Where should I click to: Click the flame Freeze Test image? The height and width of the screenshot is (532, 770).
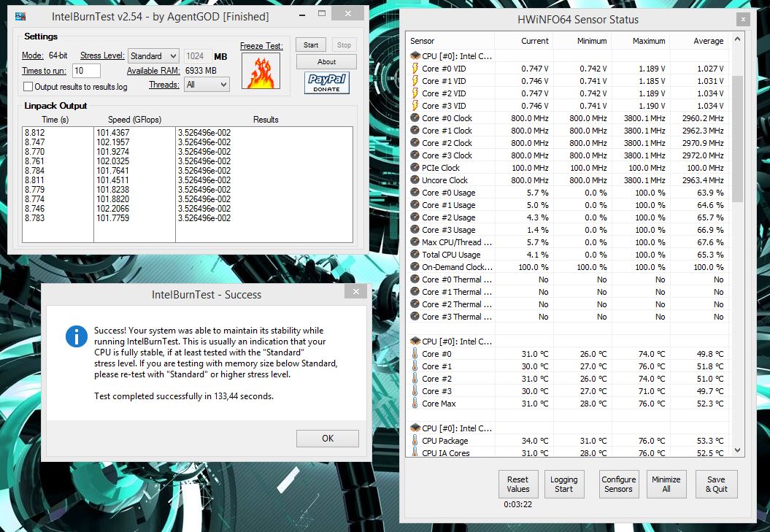tap(261, 72)
